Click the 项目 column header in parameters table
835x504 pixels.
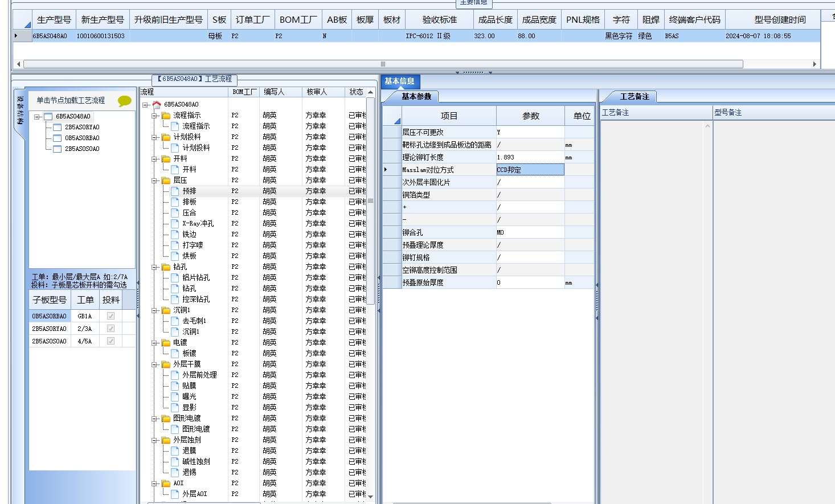449,116
